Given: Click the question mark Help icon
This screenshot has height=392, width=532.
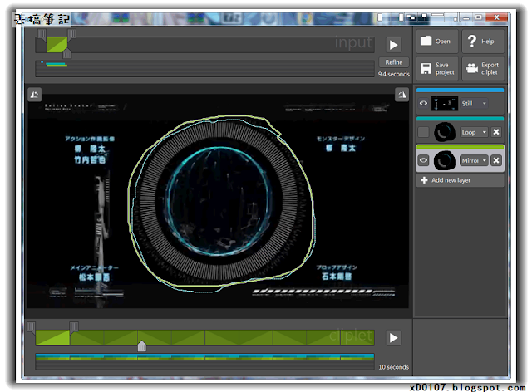Looking at the screenshot, I should 472,41.
